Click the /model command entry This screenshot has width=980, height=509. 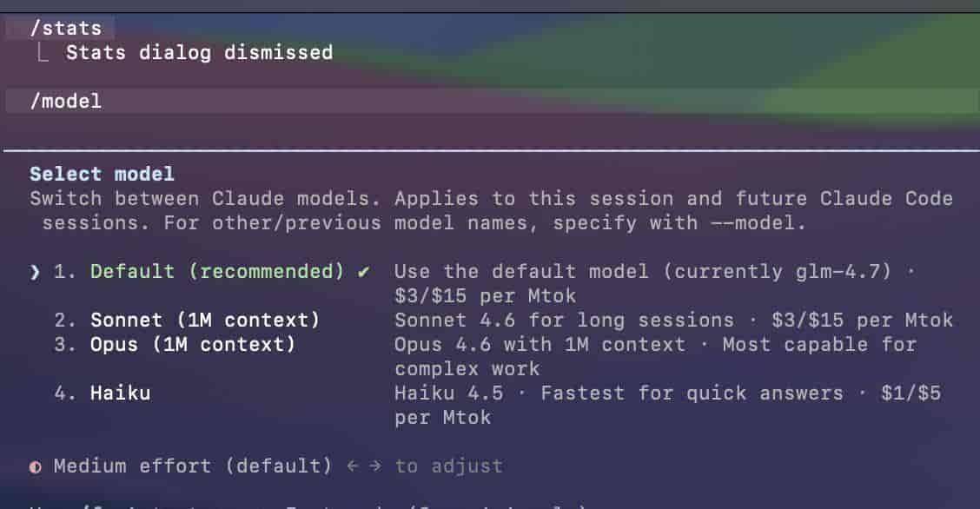[x=66, y=102]
